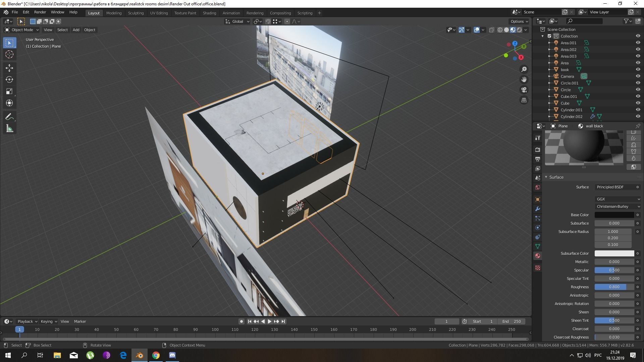The image size is (644, 362).
Task: Jump to the timeline end frame button
Action: (283, 321)
